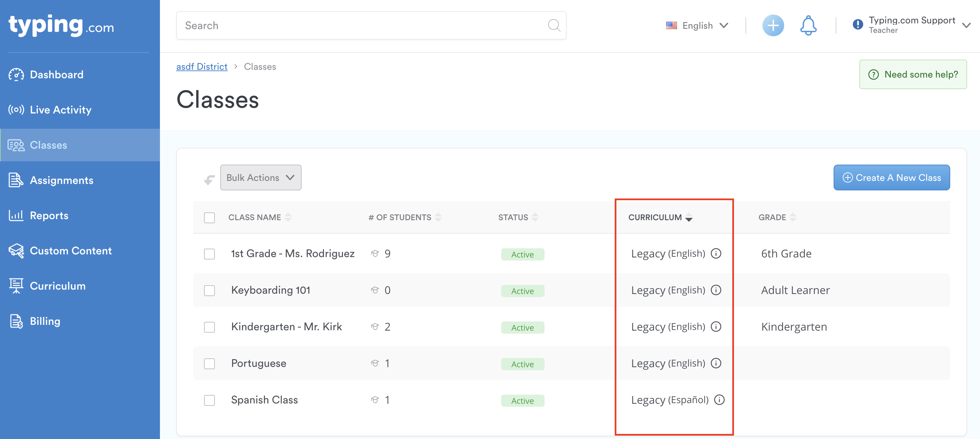
Task: Select the Spanish Class checkbox
Action: [209, 400]
